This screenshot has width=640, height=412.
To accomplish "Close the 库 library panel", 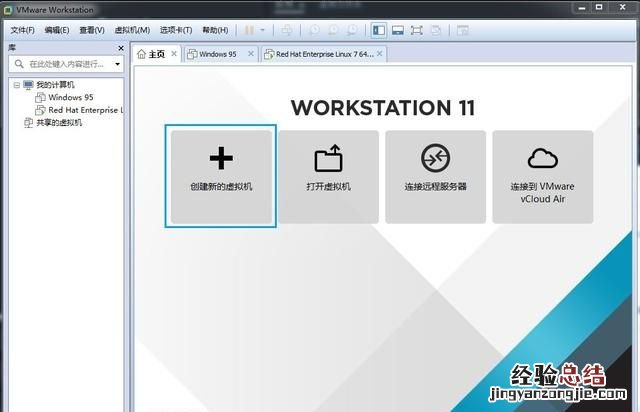I will [121, 48].
